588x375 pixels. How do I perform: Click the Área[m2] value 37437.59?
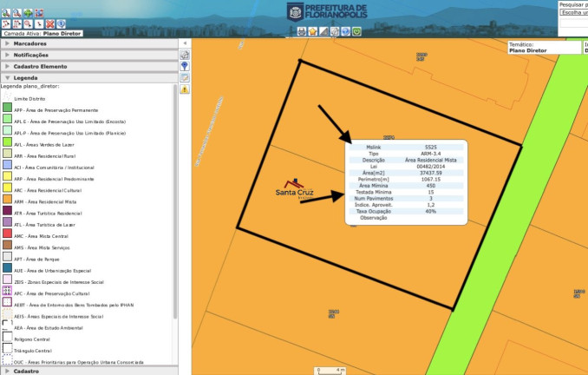(430, 173)
